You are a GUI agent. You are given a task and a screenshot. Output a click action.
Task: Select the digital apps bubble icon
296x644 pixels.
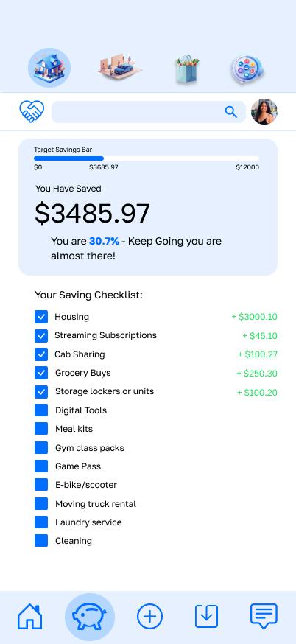pyautogui.click(x=247, y=70)
